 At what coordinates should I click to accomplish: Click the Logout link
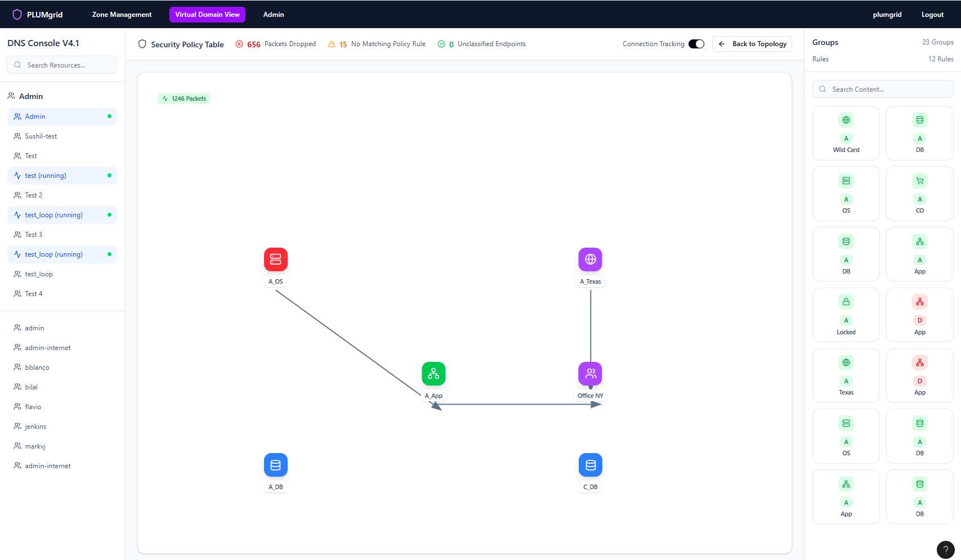(932, 15)
